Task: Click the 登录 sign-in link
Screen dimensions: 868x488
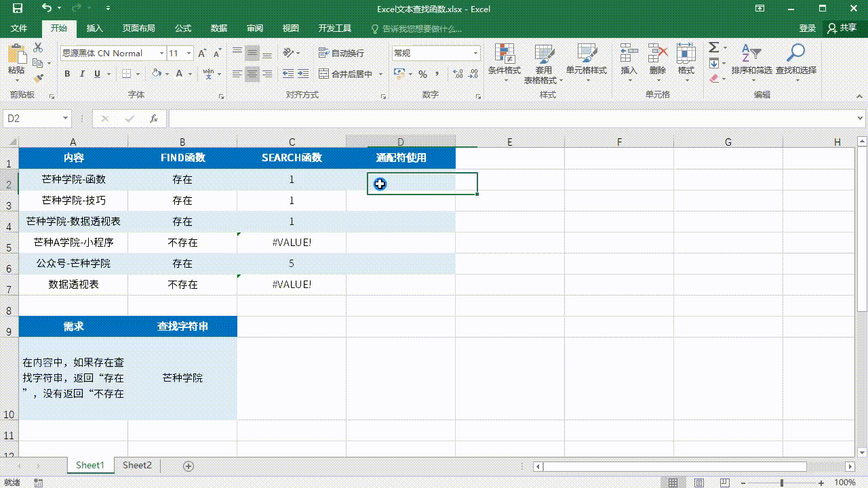Action: (x=807, y=28)
